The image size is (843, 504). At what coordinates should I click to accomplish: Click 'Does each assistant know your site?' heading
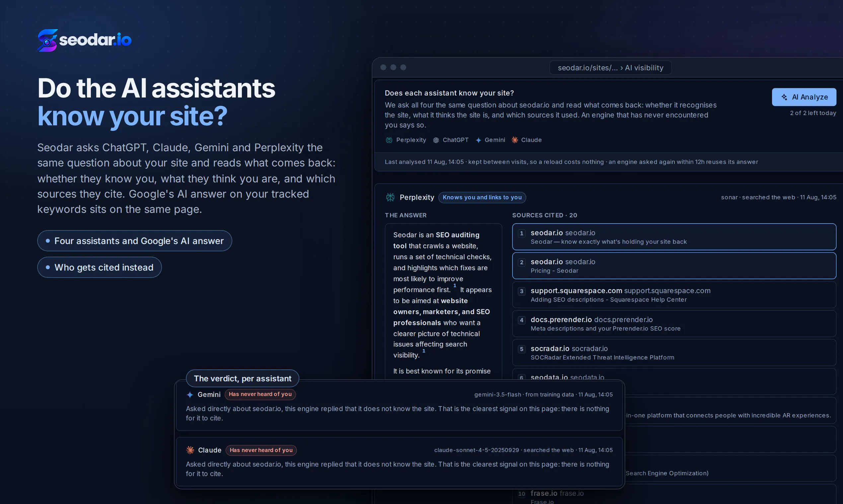449,93
